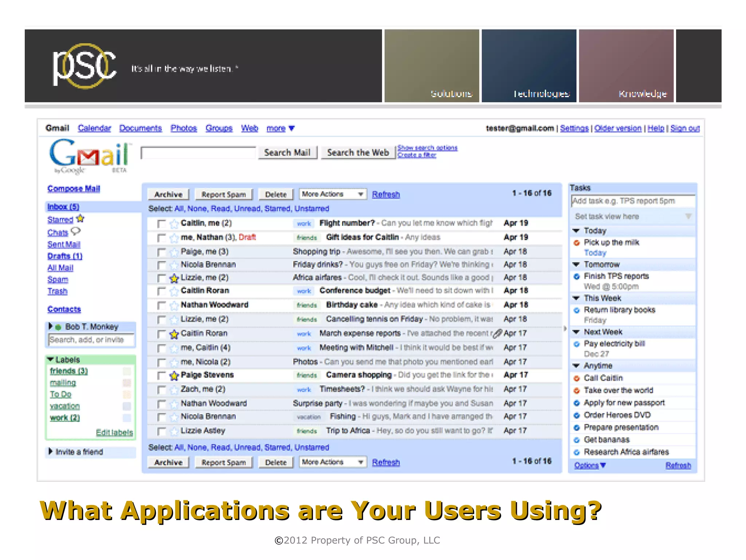The image size is (746, 560).
Task: Click the Search, add, or invite chat field
Action: point(91,340)
